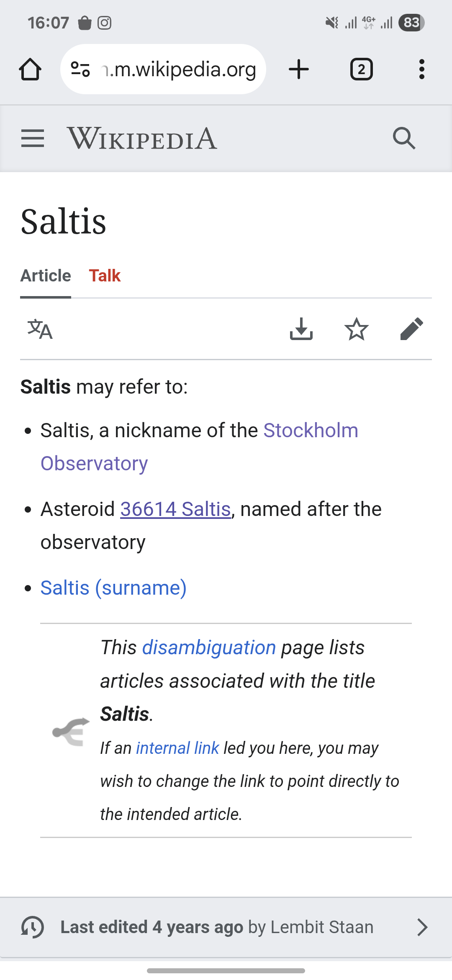The height and width of the screenshot is (980, 452).
Task: Toggle the watchlist star for Saltis
Action: (x=357, y=329)
